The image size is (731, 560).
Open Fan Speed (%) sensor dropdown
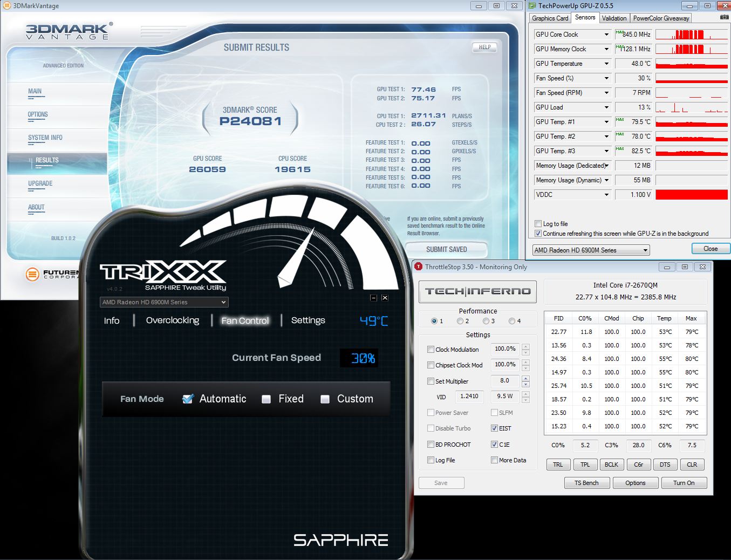(x=606, y=78)
